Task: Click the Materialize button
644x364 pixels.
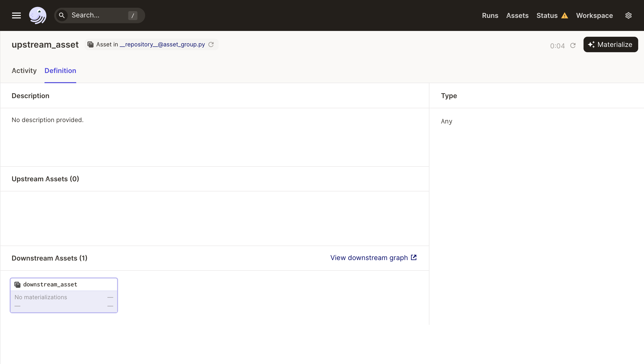Action: (610, 44)
